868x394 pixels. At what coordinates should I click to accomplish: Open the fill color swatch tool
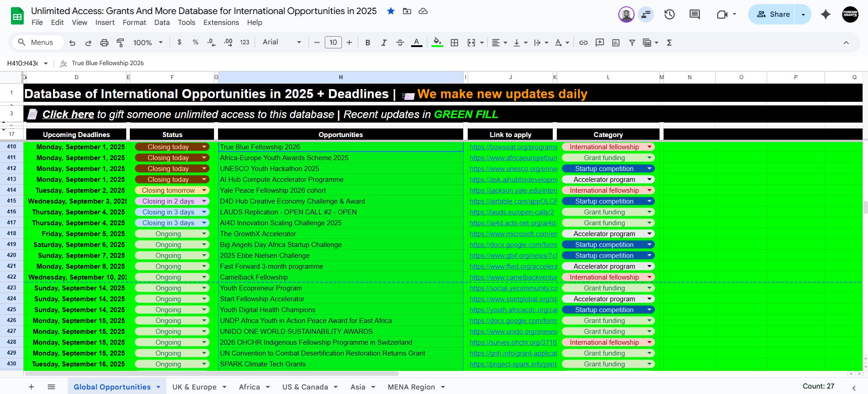click(x=437, y=43)
